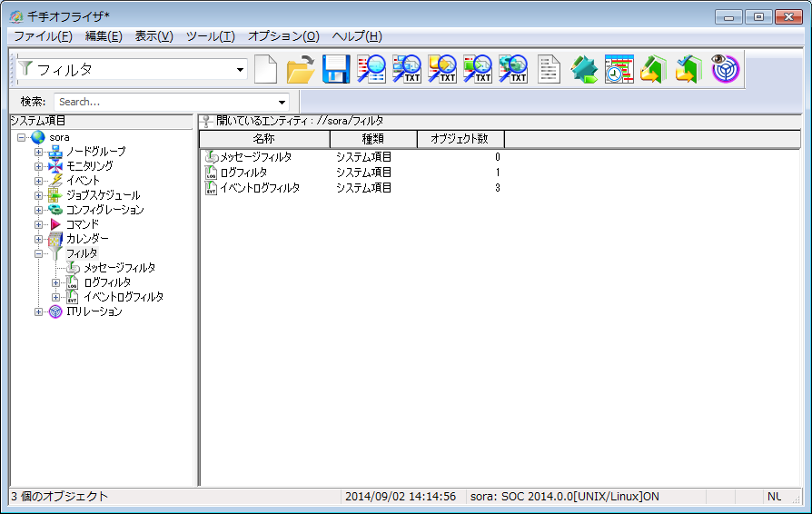Select the イベントログフィルタ row in the list
This screenshot has width=812, height=514.
pos(352,188)
